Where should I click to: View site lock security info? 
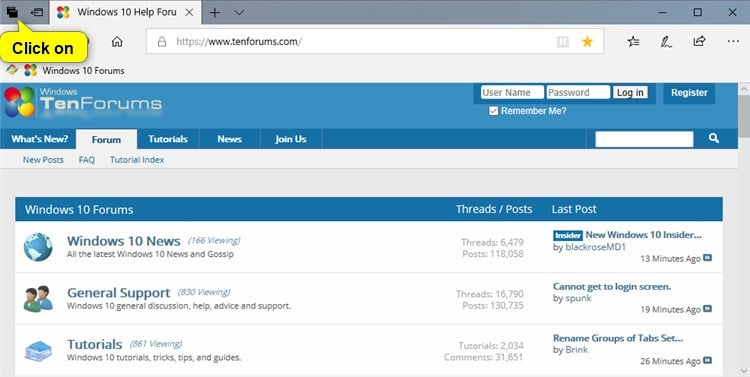tap(162, 42)
